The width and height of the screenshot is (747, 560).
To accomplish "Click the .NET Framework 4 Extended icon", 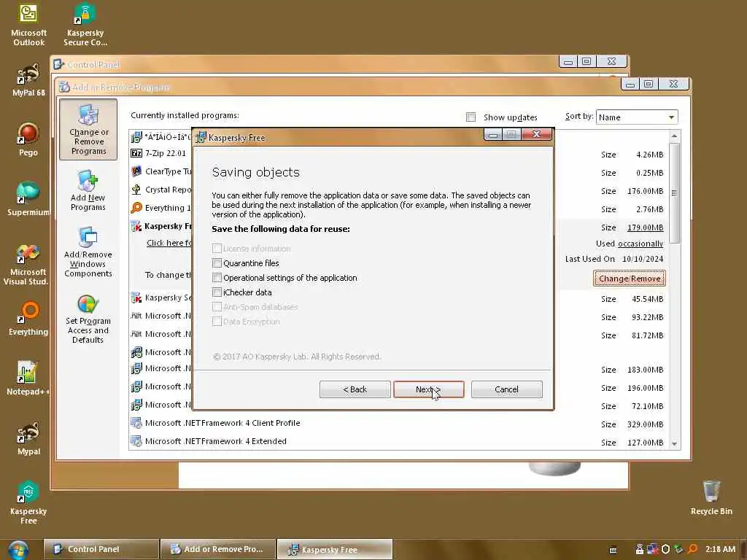I will pos(136,441).
